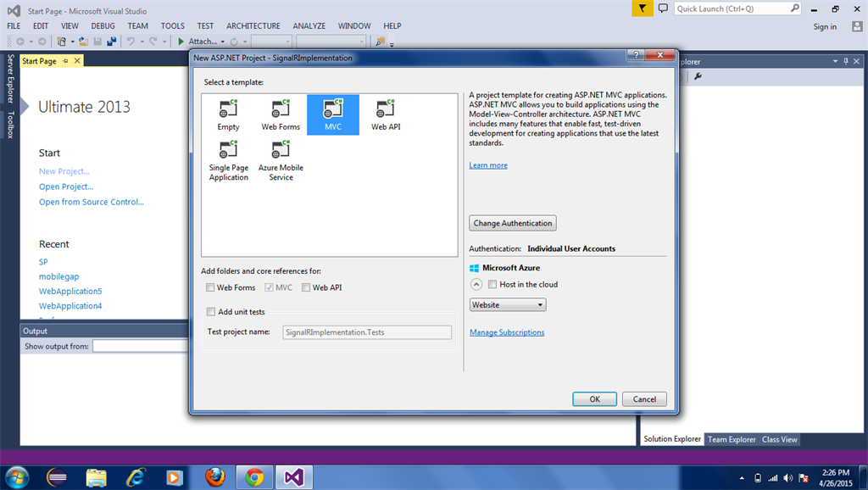Show hidden system tray icons arrow

coord(742,478)
